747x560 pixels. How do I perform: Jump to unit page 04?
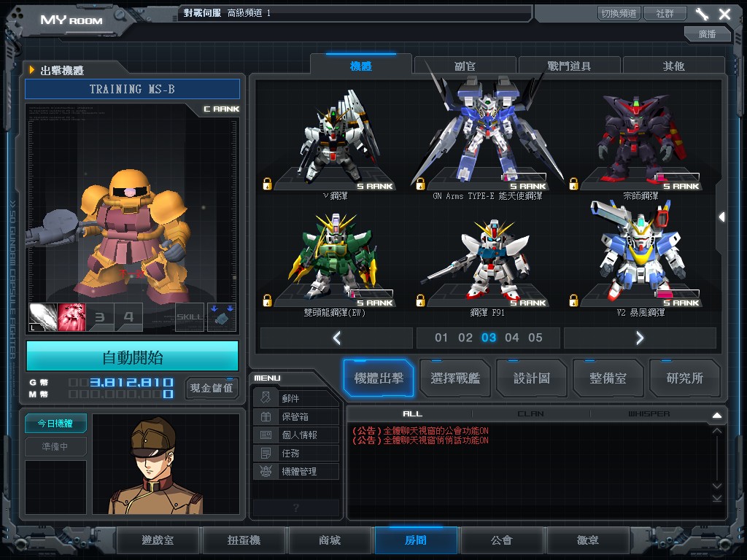point(511,338)
